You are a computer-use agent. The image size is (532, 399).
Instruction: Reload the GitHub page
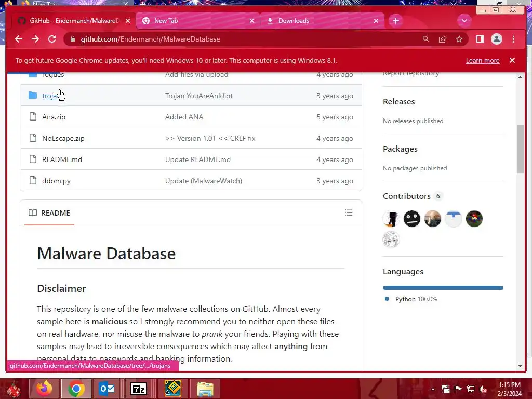(52, 39)
